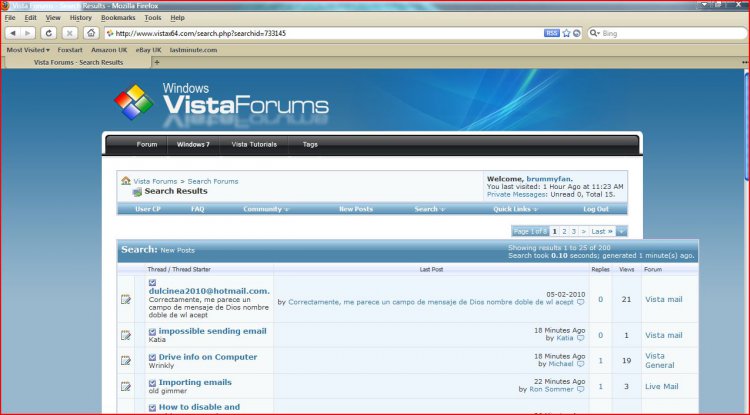Viewport: 750px width, 415px height.
Task: Click the thread icon in impossible sending email row
Action: 126,335
